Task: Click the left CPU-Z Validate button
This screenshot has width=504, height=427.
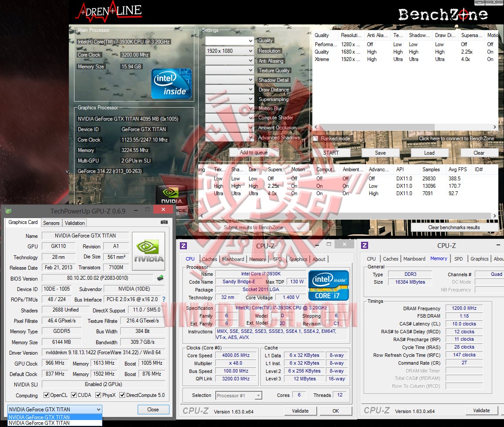Action: 300,411
